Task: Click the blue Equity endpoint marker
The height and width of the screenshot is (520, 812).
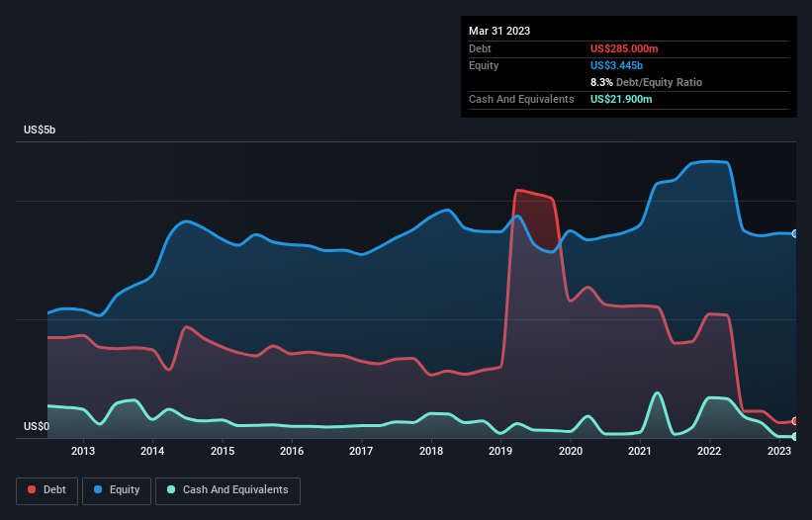Action: 795,234
